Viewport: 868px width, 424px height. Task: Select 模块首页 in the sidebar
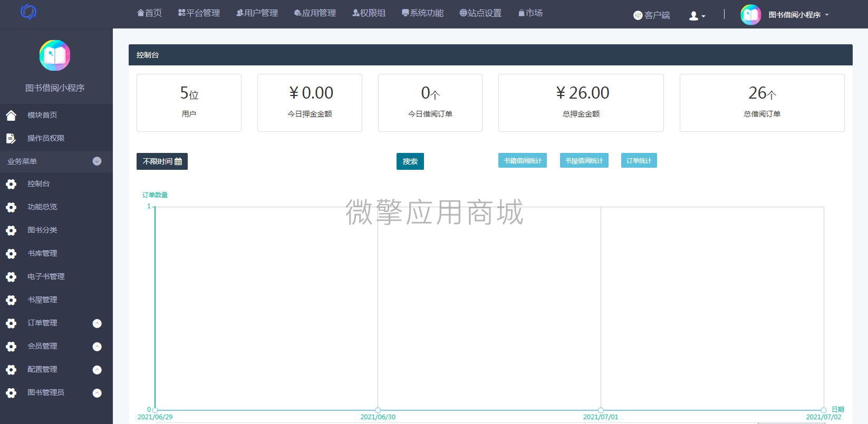[42, 115]
